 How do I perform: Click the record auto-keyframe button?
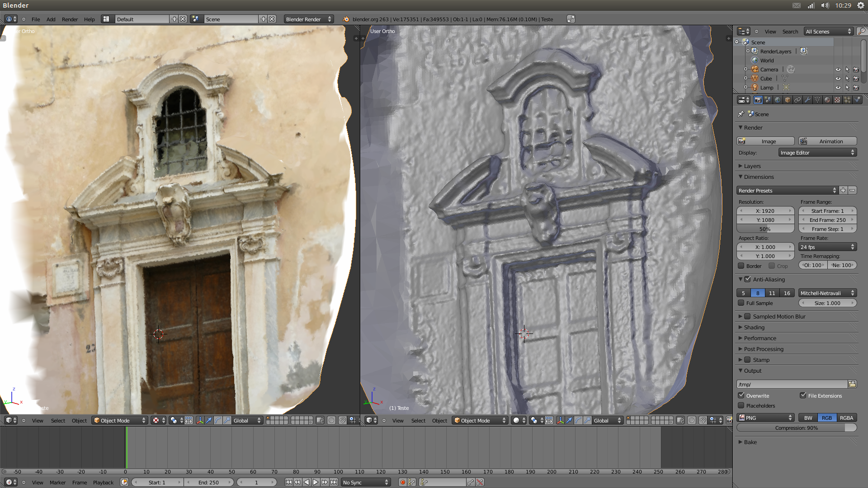click(x=402, y=482)
